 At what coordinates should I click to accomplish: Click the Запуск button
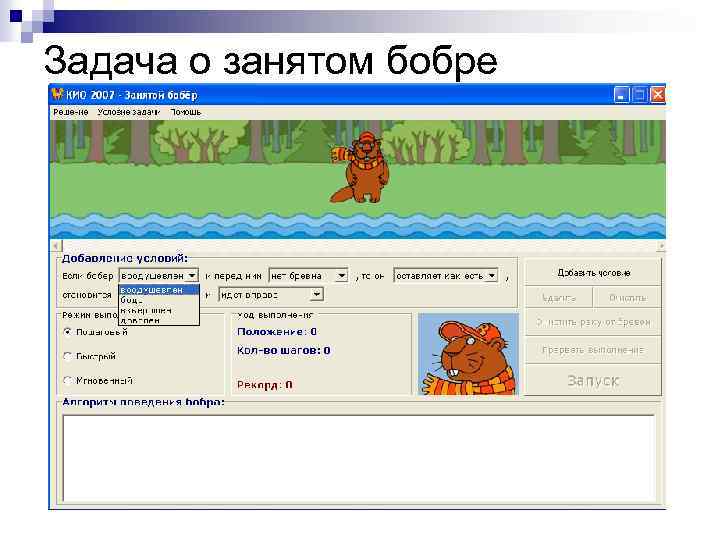(x=593, y=380)
